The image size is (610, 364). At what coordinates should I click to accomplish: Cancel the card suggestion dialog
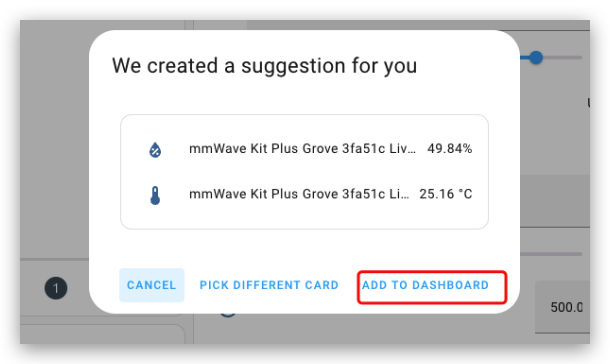coord(152,285)
